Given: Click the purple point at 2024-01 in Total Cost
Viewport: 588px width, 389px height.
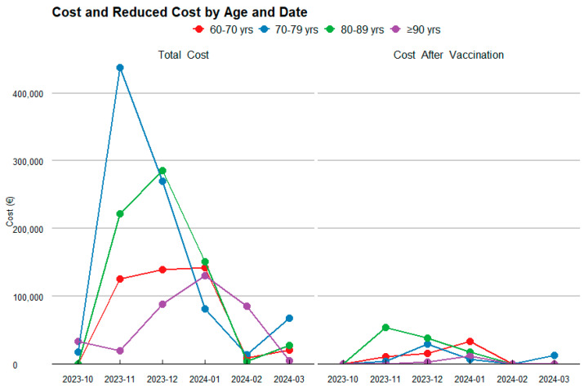Looking at the screenshot, I should 205,275.
